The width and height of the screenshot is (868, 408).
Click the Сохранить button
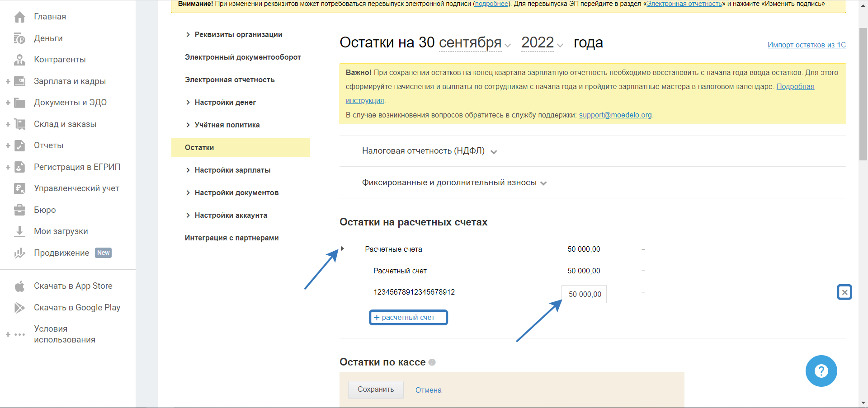(376, 389)
